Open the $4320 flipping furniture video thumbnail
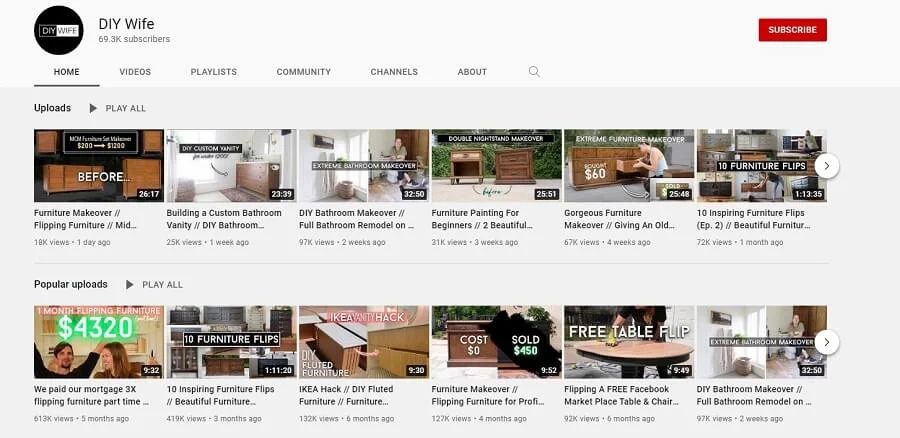The image size is (900, 438). [x=99, y=342]
